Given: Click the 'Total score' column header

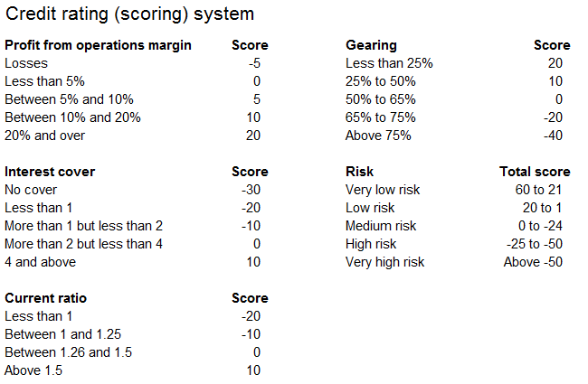Looking at the screenshot, I should coord(535,172).
